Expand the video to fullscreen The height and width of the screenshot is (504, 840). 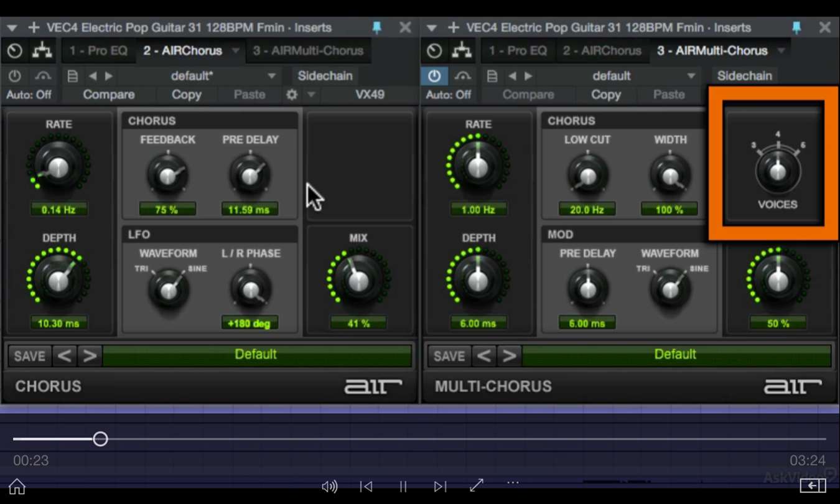point(477,485)
